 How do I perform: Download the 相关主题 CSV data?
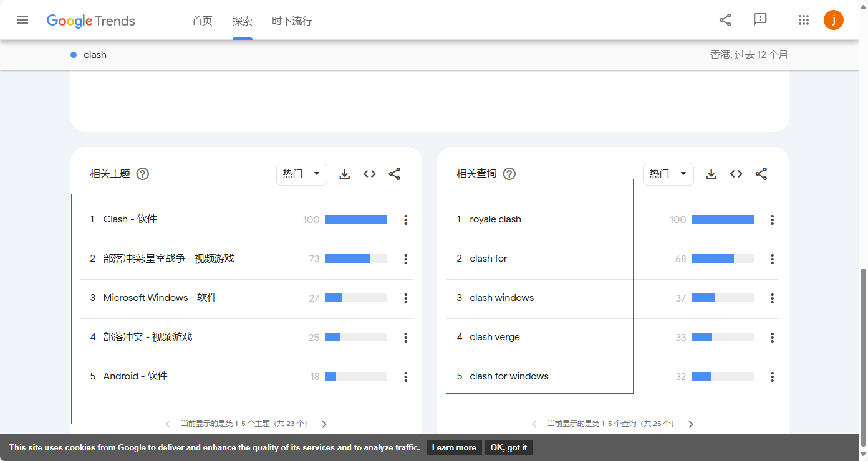tap(345, 174)
